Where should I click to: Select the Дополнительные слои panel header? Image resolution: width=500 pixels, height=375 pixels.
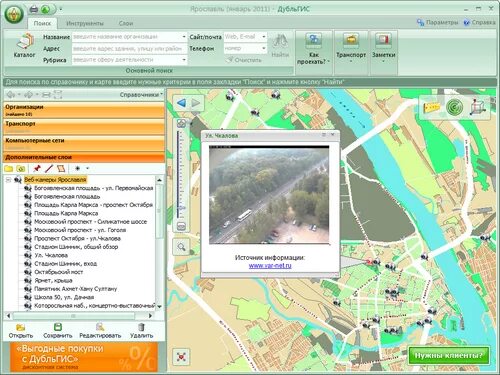click(84, 157)
